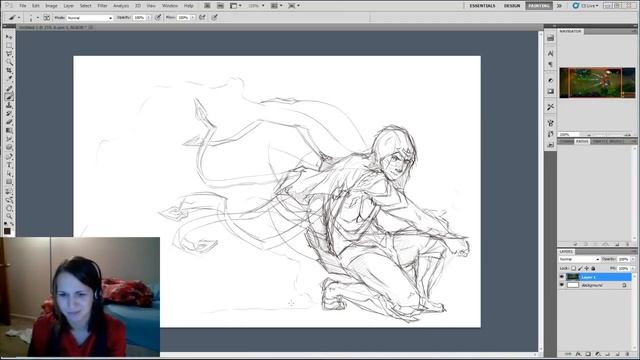Create a new layer in Layers panel
640x360 pixels.
(x=618, y=354)
